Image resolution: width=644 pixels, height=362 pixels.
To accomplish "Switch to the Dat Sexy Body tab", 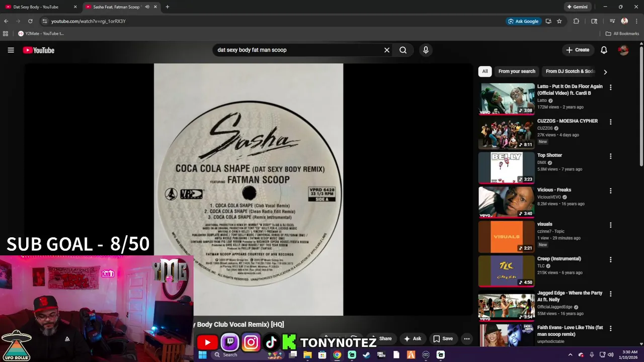I will pos(40,7).
